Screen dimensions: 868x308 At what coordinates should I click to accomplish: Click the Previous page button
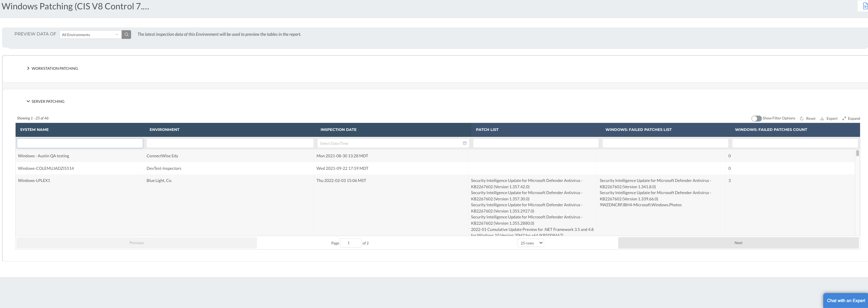pos(137,243)
